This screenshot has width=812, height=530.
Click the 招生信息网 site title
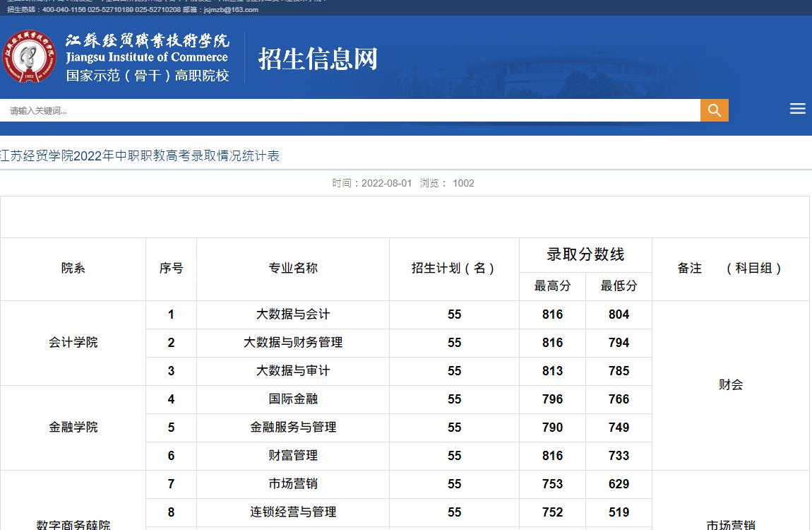pyautogui.click(x=318, y=59)
